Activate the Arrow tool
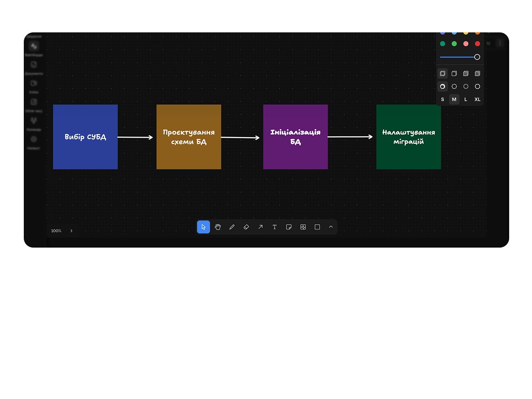532x399 pixels. (x=260, y=227)
